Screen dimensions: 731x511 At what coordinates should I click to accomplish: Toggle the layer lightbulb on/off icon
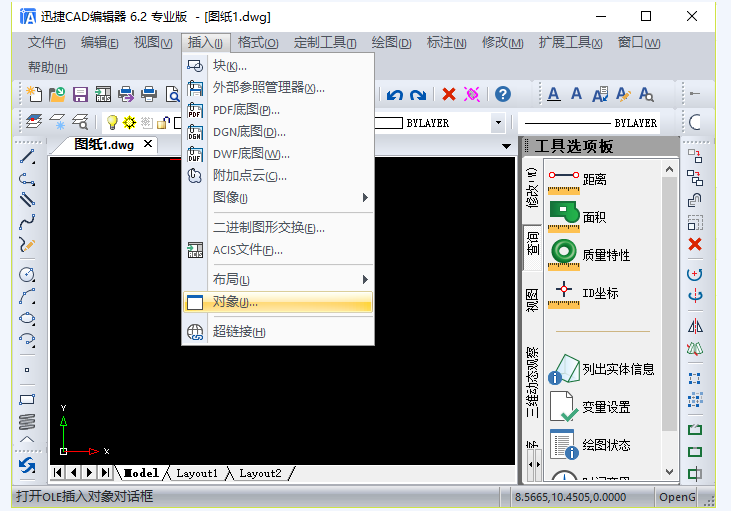tap(112, 123)
